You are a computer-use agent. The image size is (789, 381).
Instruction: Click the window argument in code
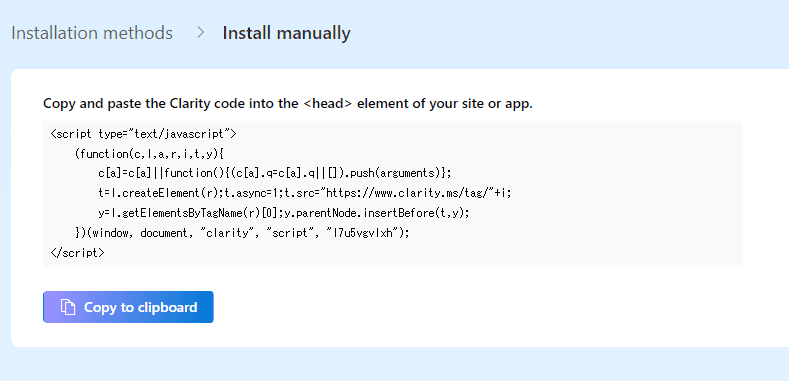(x=113, y=233)
